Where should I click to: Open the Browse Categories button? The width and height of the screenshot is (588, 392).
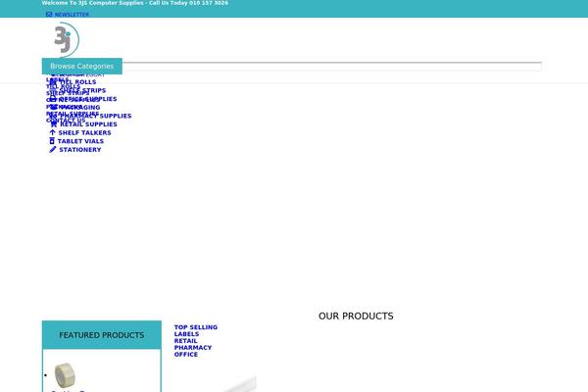tap(81, 66)
